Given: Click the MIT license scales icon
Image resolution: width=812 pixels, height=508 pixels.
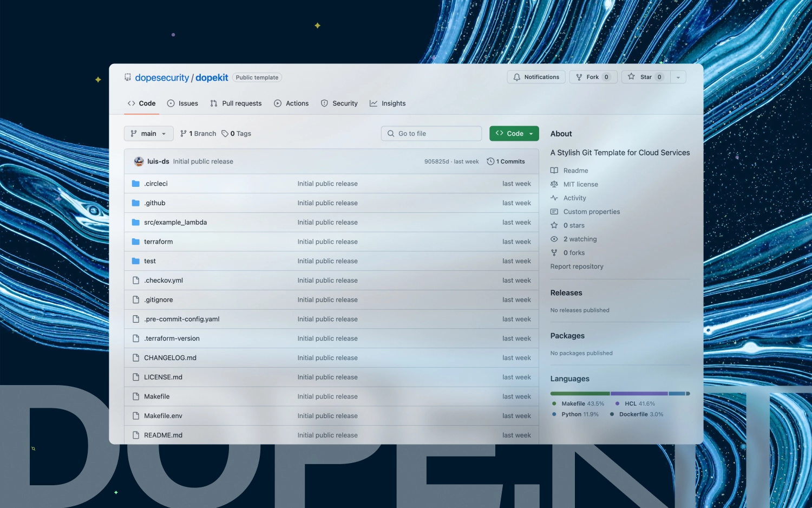Looking at the screenshot, I should click(554, 184).
